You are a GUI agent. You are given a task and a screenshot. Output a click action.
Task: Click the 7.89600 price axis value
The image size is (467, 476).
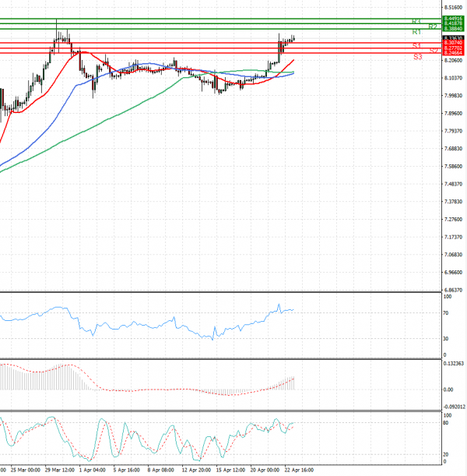pyautogui.click(x=453, y=113)
